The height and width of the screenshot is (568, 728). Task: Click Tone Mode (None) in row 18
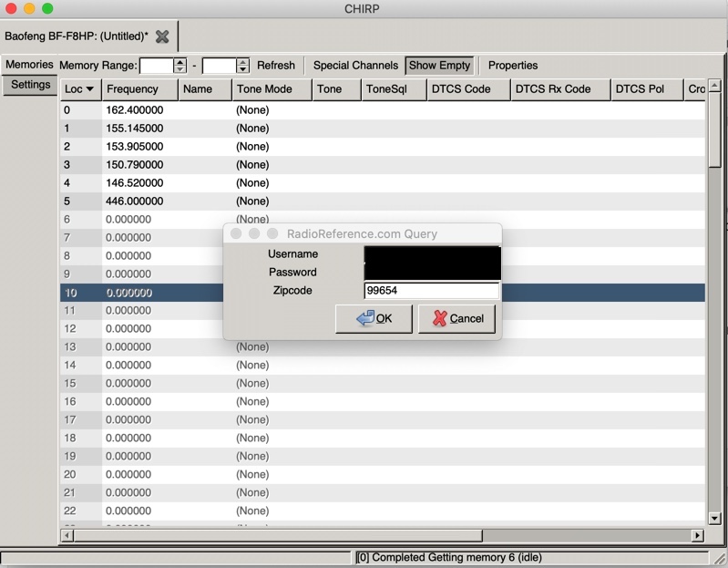click(252, 438)
